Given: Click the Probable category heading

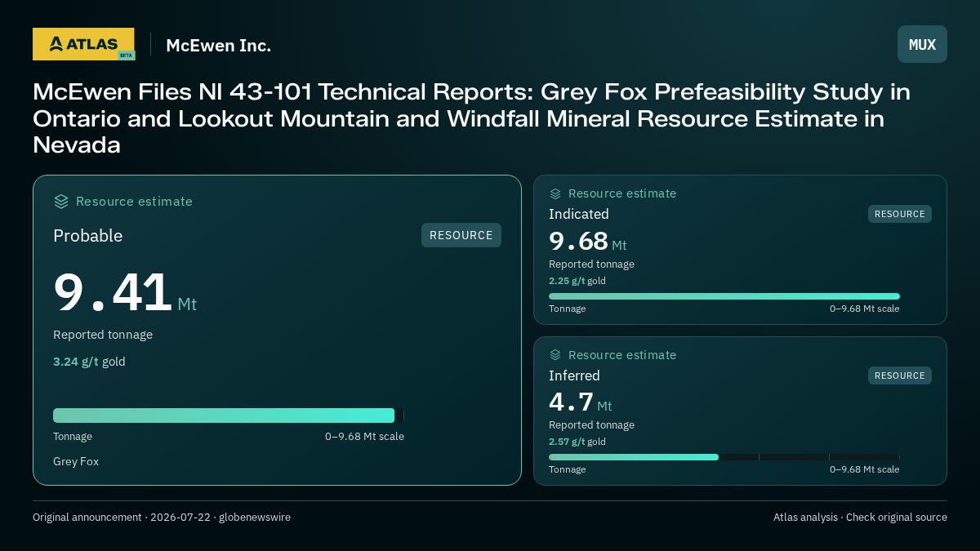Looking at the screenshot, I should click(88, 236).
